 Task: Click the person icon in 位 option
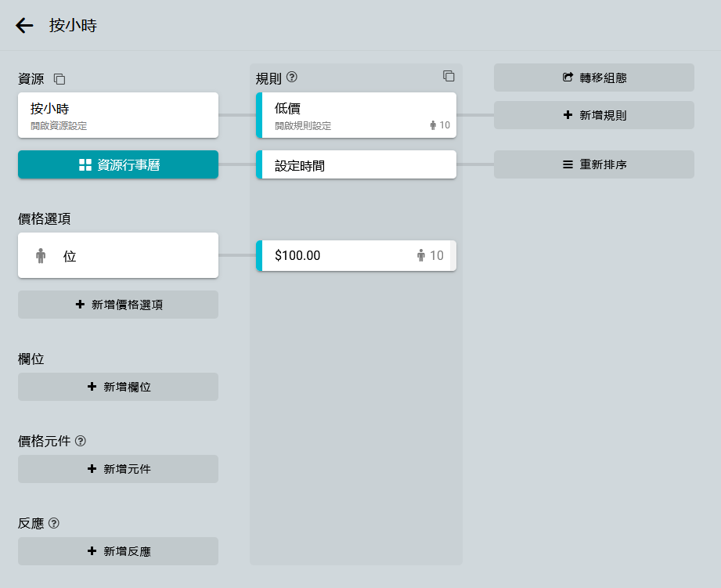[41, 255]
